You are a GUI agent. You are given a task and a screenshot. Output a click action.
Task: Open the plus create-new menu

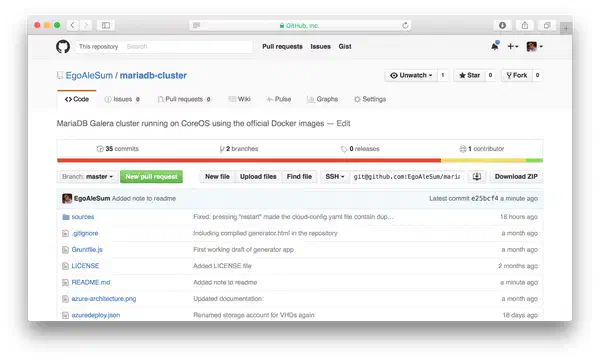pyautogui.click(x=512, y=46)
